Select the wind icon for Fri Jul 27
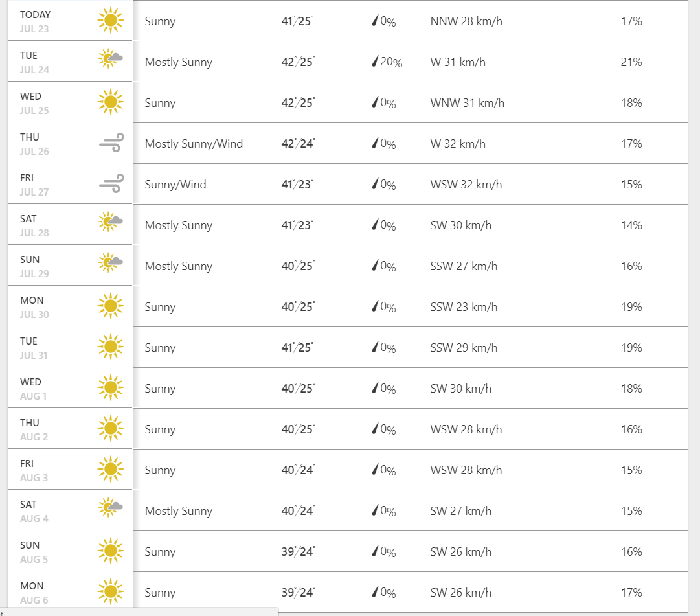This screenshot has height=616, width=700. tap(111, 184)
